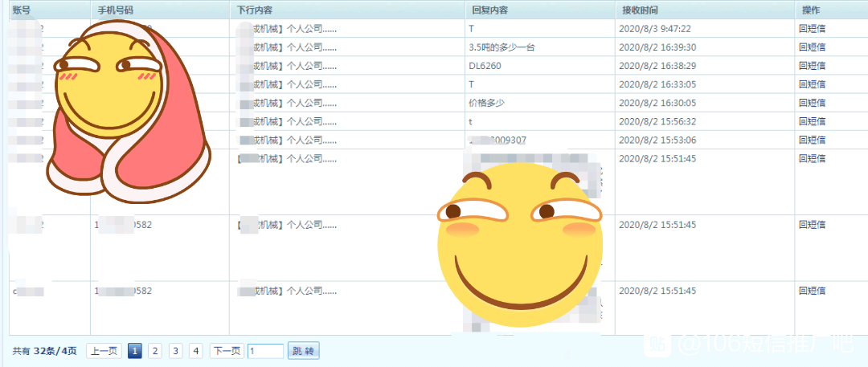Select the 价格多少 reply cell

[x=486, y=103]
